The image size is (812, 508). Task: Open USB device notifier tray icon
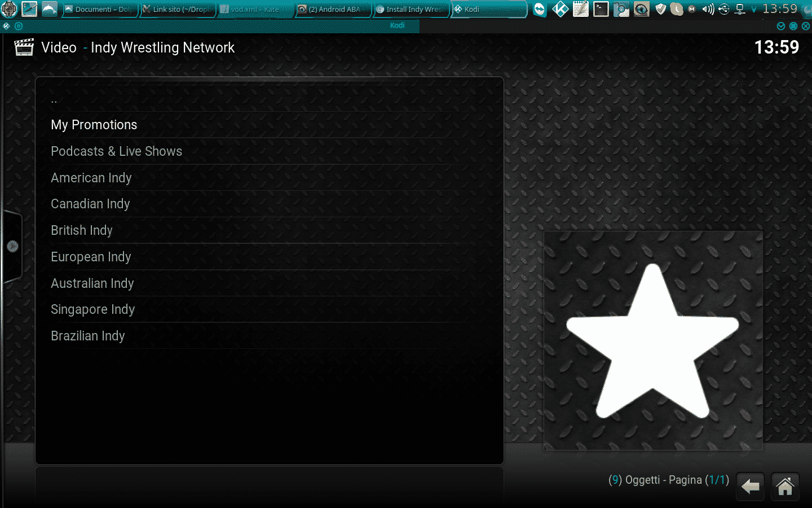[724, 9]
